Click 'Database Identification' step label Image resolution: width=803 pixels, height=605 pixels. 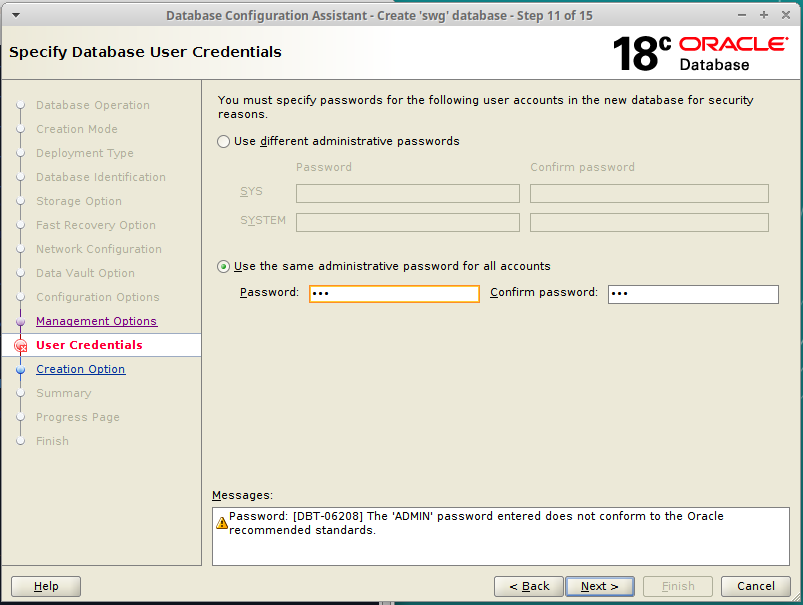[x=101, y=177]
